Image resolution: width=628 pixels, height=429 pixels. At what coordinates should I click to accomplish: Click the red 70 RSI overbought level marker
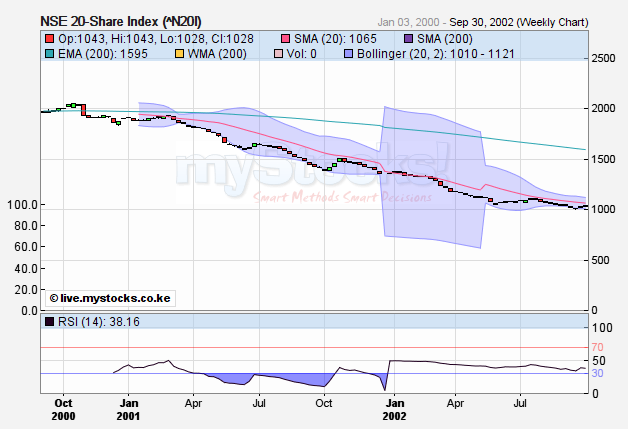[x=599, y=348]
